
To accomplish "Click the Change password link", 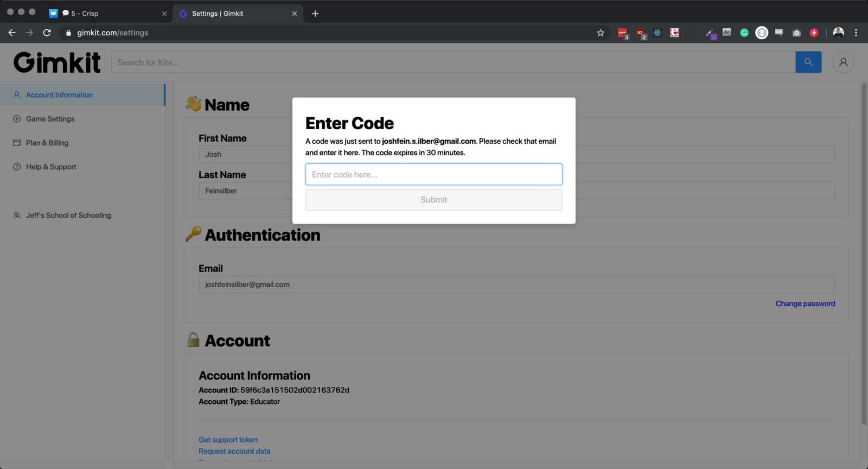I will [x=805, y=303].
